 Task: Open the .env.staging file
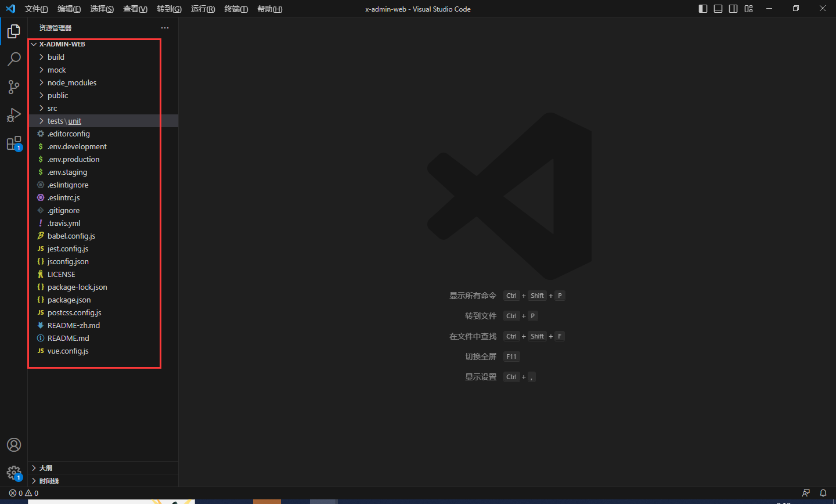[x=103, y=172]
